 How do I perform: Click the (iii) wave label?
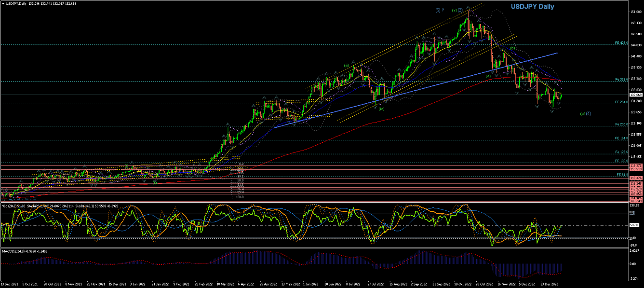coord(346,65)
